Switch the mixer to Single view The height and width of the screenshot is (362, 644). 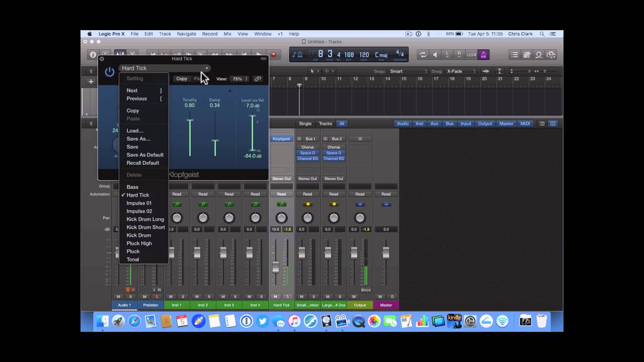[305, 124]
